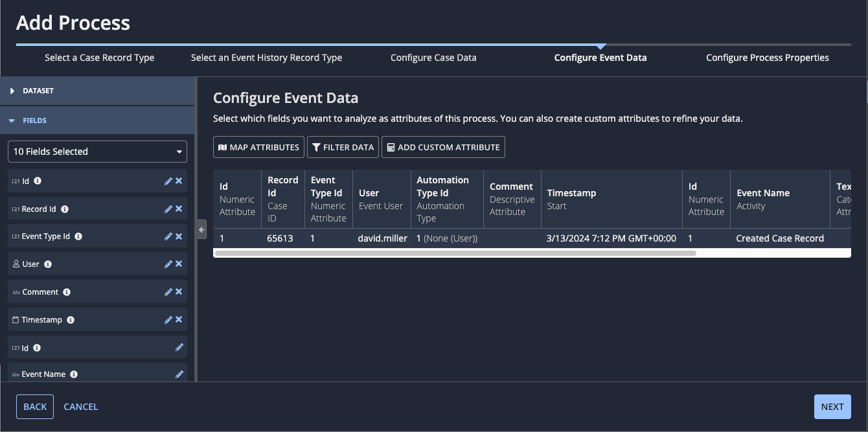This screenshot has height=432, width=868.
Task: Click the info icon of the Id field below Timestamp
Action: 37,348
